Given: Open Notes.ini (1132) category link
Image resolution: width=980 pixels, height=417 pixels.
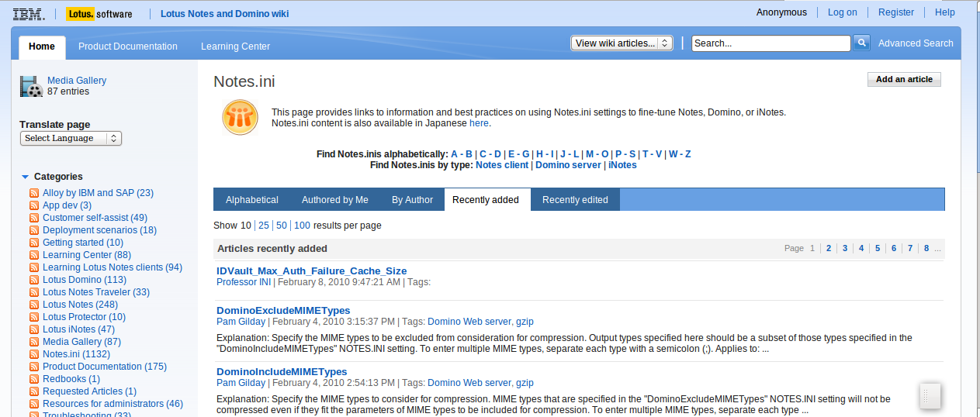Looking at the screenshot, I should 76,354.
